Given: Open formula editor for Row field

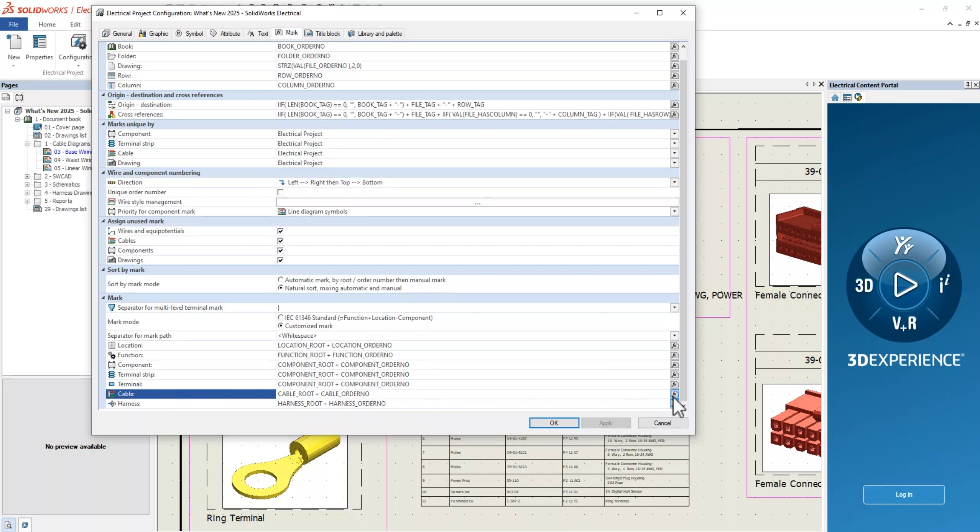Looking at the screenshot, I should pyautogui.click(x=674, y=76).
